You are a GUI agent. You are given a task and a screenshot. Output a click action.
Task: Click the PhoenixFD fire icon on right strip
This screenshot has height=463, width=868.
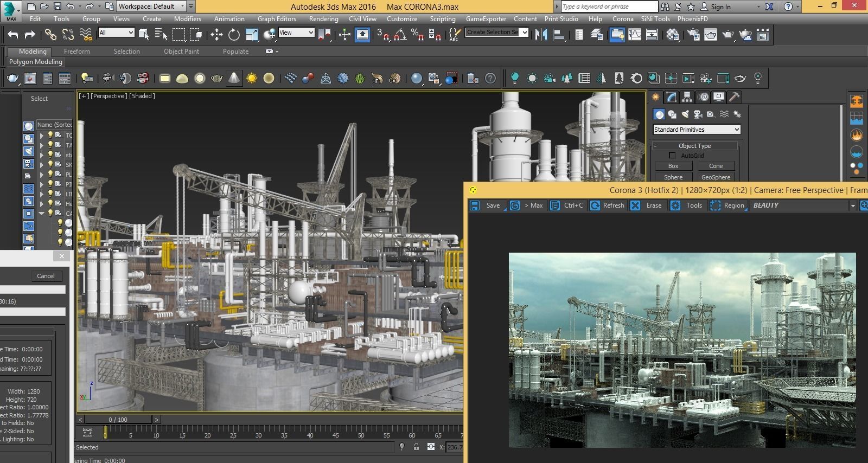click(857, 135)
